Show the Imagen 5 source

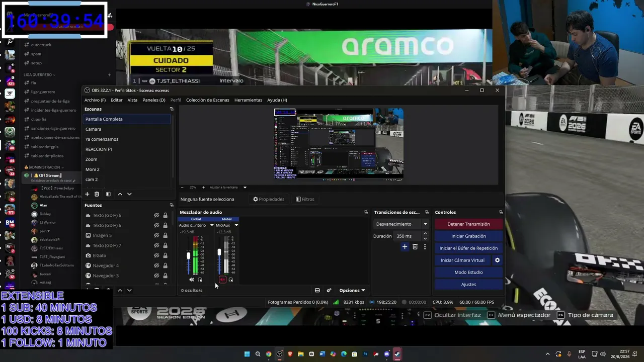[x=156, y=235]
